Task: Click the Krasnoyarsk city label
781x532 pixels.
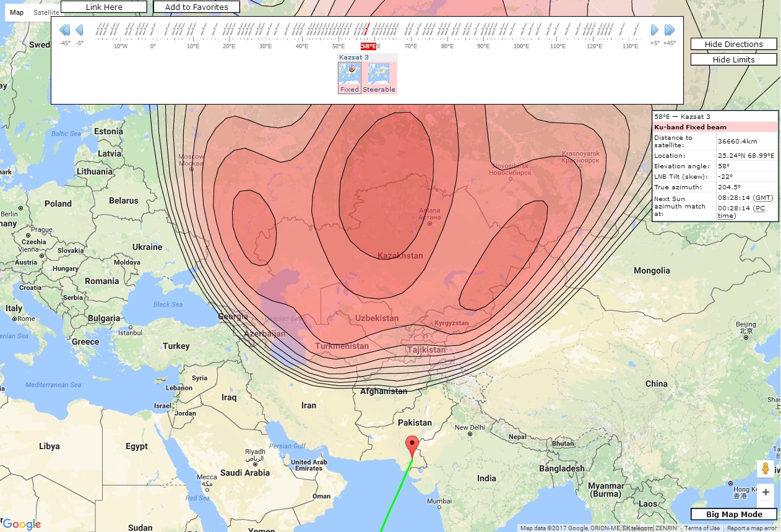Action: coord(580,157)
